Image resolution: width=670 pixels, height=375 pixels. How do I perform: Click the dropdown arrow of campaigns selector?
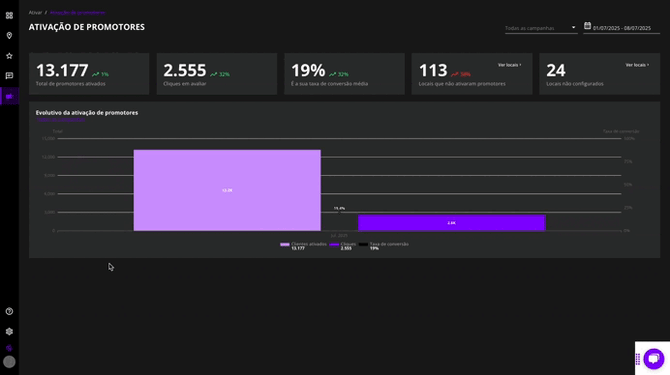(x=573, y=28)
